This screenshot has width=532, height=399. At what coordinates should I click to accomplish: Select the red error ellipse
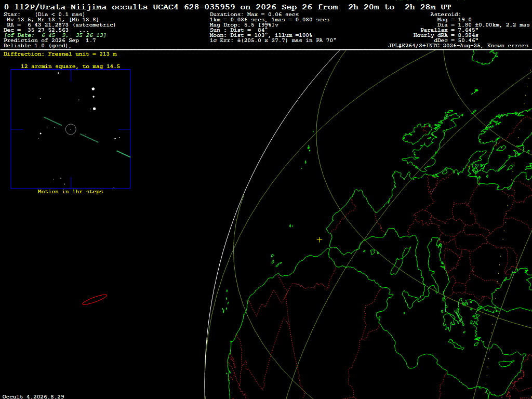tap(95, 300)
